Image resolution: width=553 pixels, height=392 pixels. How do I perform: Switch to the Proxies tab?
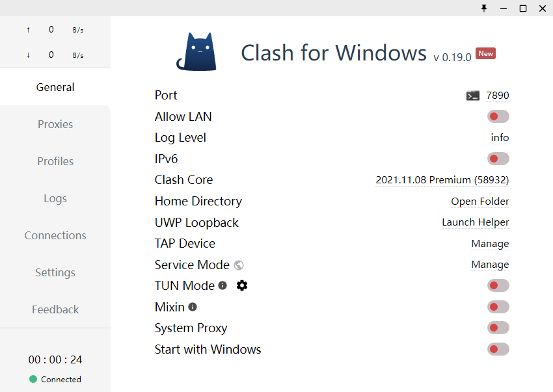tap(55, 124)
